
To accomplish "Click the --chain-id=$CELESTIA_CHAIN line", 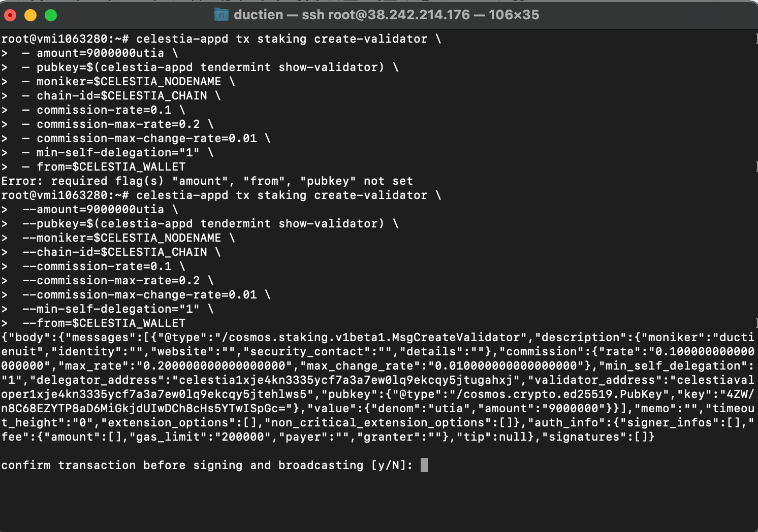I will pyautogui.click(x=114, y=252).
